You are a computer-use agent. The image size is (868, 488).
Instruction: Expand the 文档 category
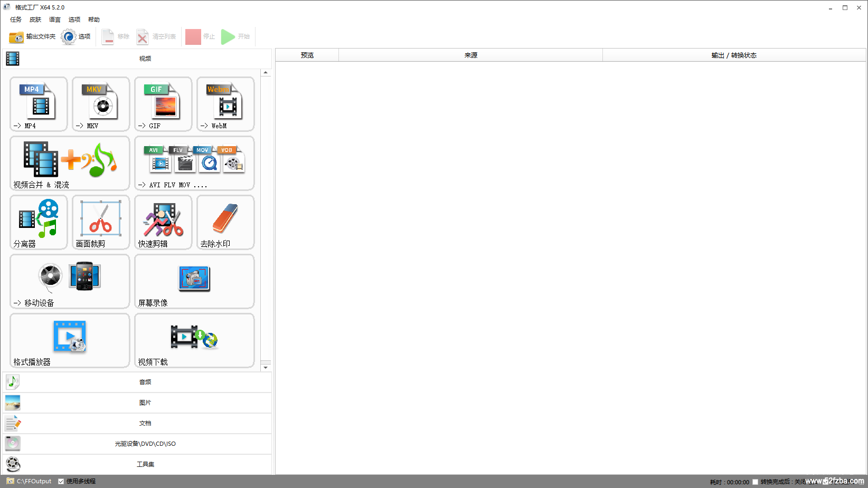click(x=137, y=423)
